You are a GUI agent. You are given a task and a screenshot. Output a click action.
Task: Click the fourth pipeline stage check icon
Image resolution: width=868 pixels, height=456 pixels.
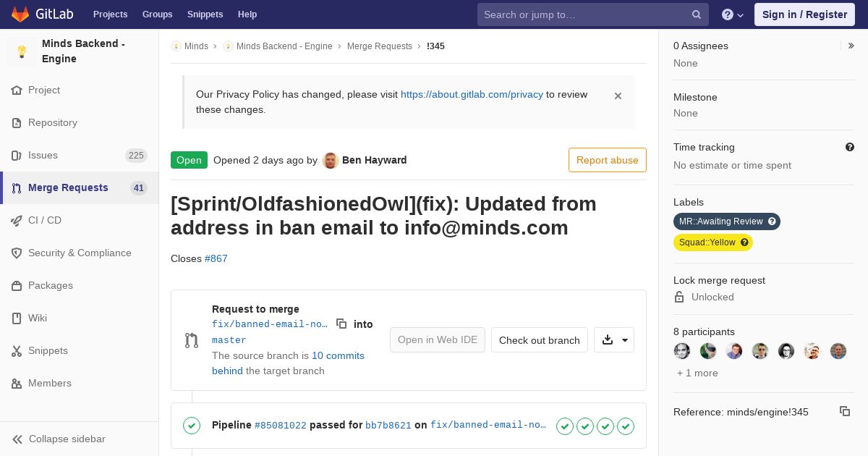(x=626, y=426)
